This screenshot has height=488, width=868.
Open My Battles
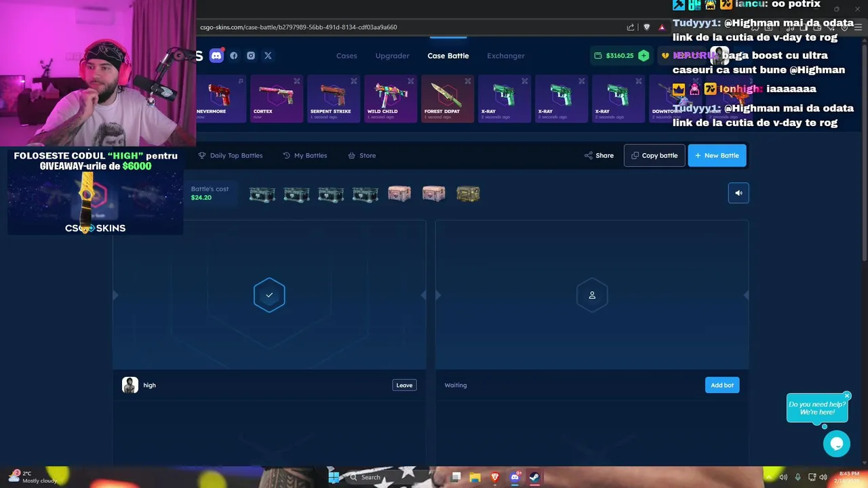(x=305, y=155)
